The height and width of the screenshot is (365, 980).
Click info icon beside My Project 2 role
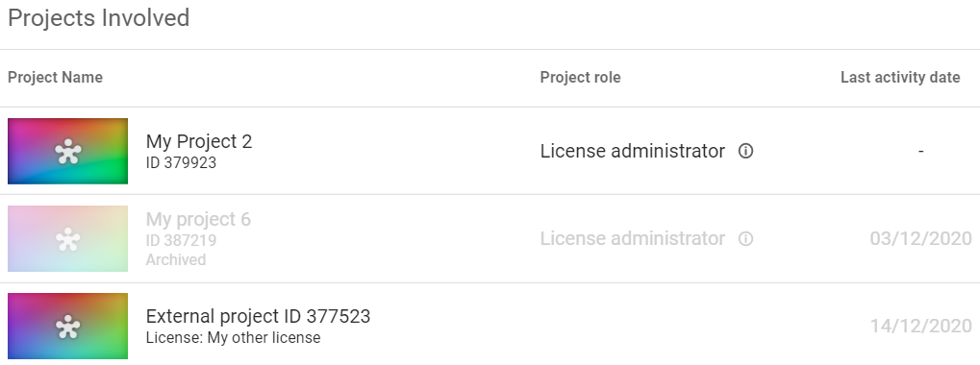745,151
